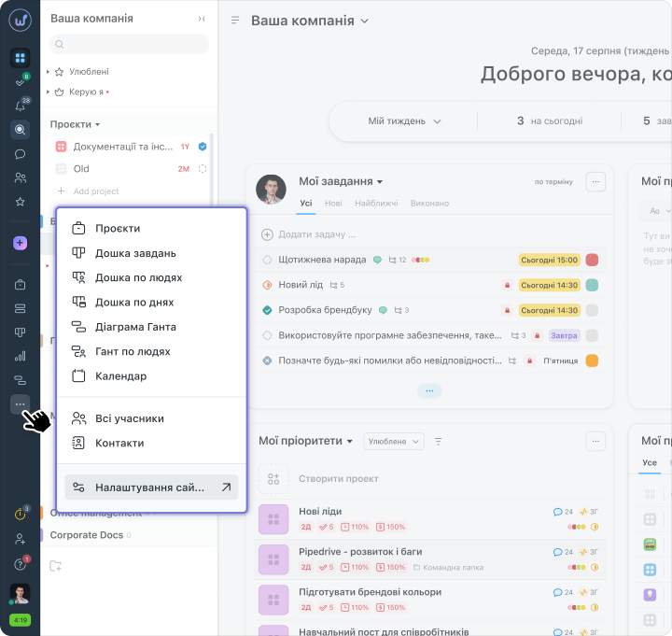The width and height of the screenshot is (672, 636).
Task: Expand the Улюблені tree section
Action: coord(48,71)
